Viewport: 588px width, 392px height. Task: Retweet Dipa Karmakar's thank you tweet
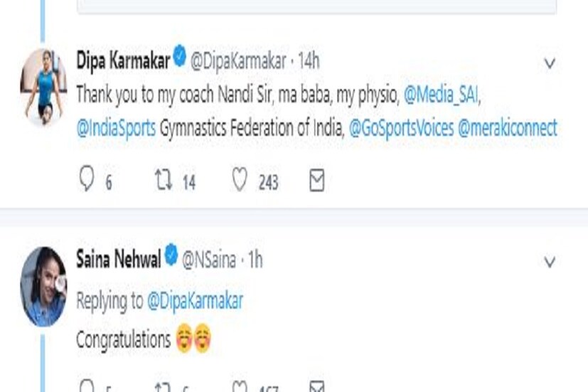coord(163,181)
